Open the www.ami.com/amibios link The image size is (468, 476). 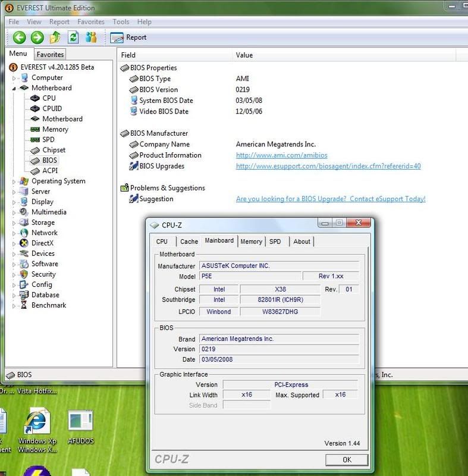282,155
